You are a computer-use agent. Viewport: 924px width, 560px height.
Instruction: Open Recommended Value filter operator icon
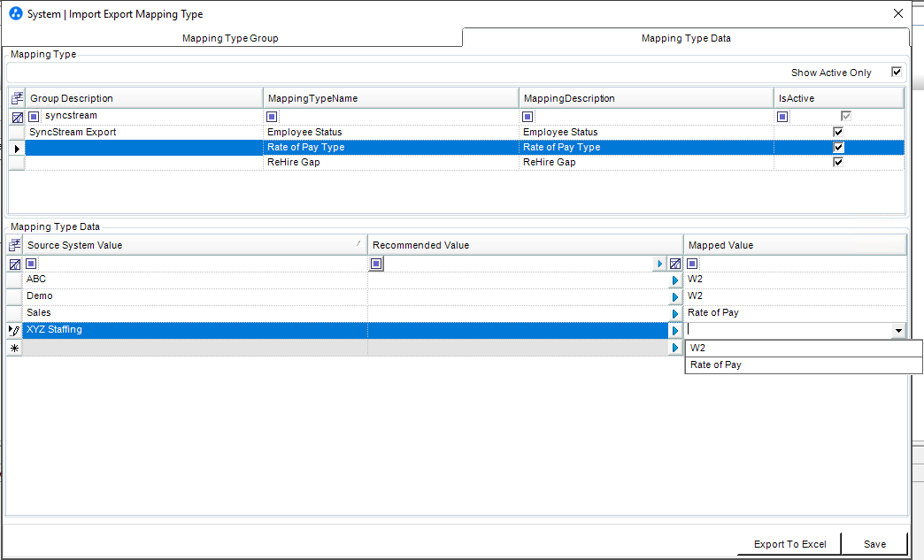pyautogui.click(x=376, y=264)
